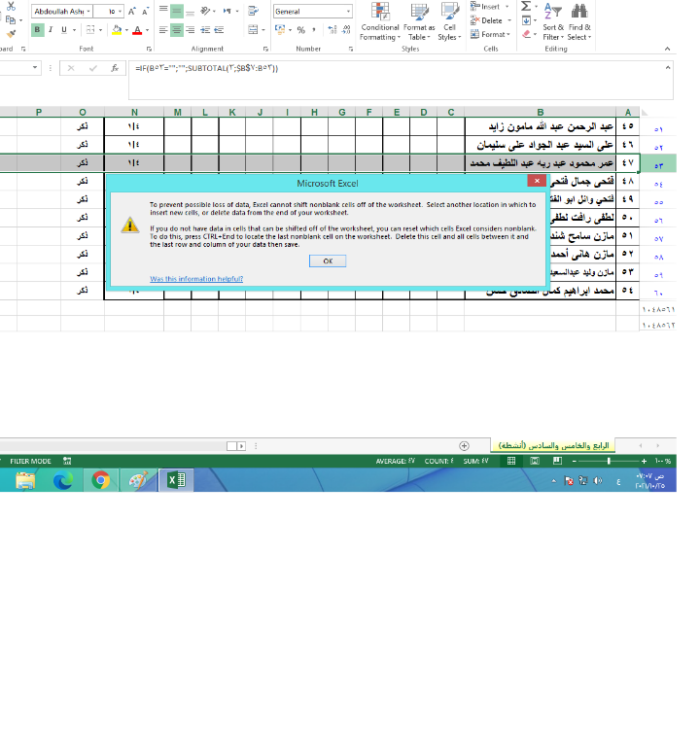Open Cell Styles gallery
700x729 pixels.
coord(449,21)
